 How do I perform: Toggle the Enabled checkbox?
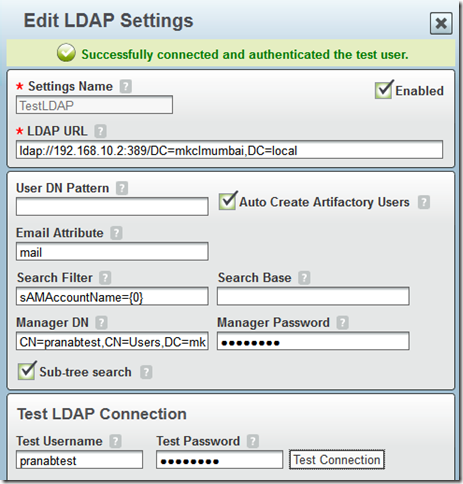[384, 90]
